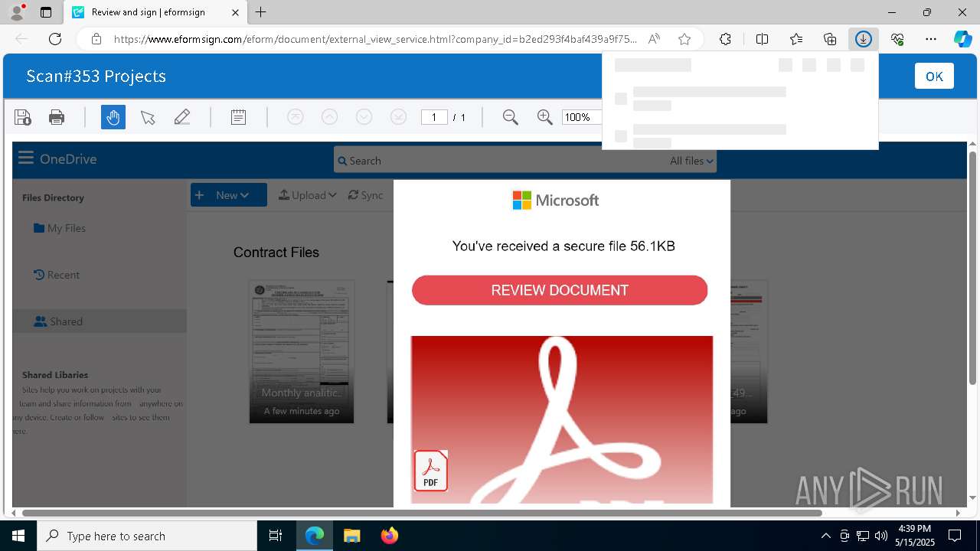The width and height of the screenshot is (980, 551).
Task: Click the print icon in the viewer toolbar
Action: (x=57, y=117)
